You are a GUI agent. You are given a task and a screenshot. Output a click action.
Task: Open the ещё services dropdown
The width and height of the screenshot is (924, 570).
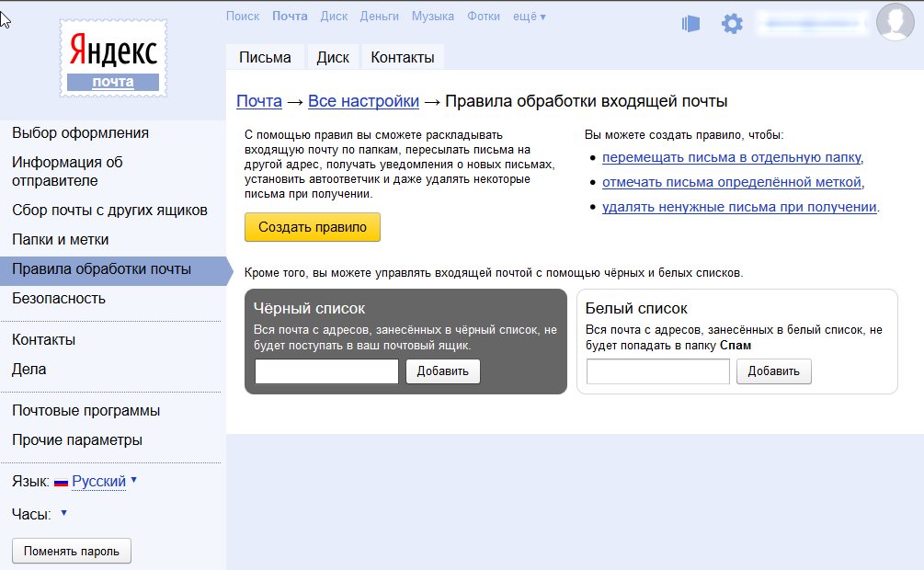point(530,17)
